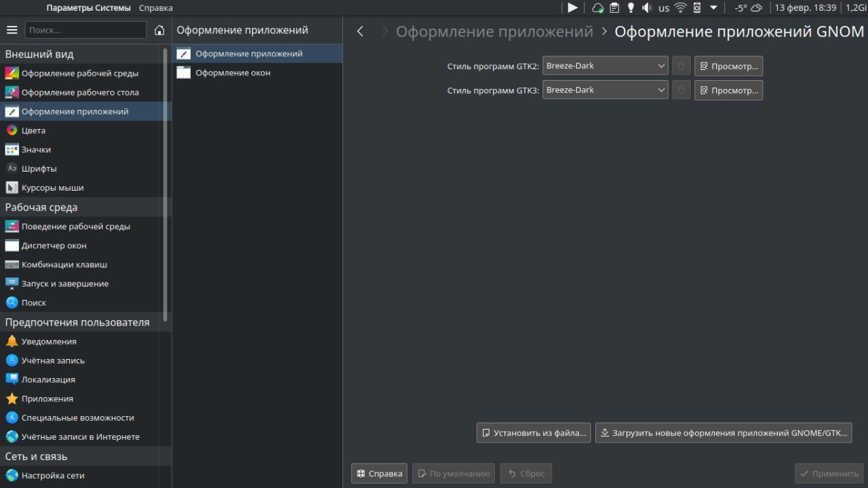Open Курсоры мыши settings
868x488 pixels.
(85, 187)
